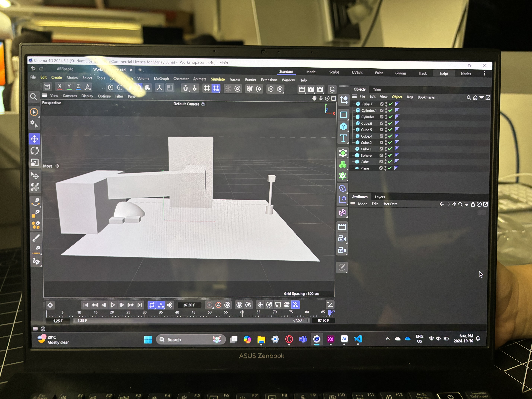Select the Plane object in the Object Manager
Screen dimensions: 532x399
tap(365, 168)
